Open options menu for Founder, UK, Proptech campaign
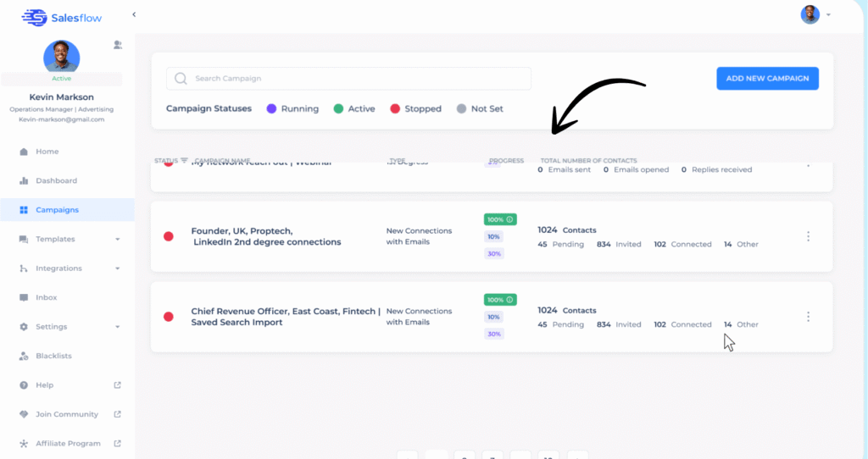868x459 pixels. (x=808, y=236)
